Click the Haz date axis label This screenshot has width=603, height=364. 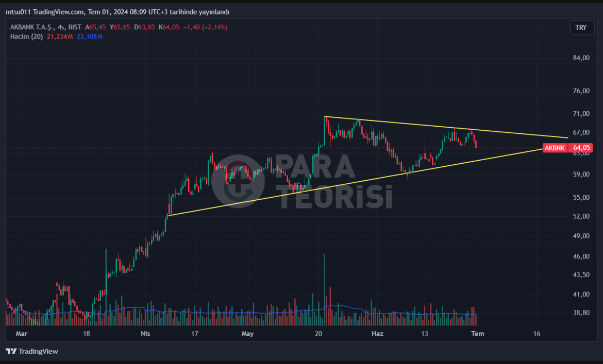377,334
